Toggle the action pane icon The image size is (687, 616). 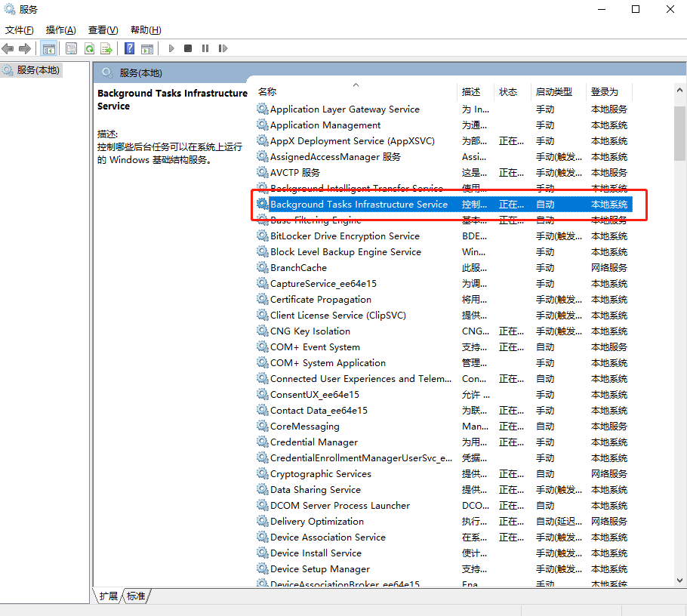point(147,48)
